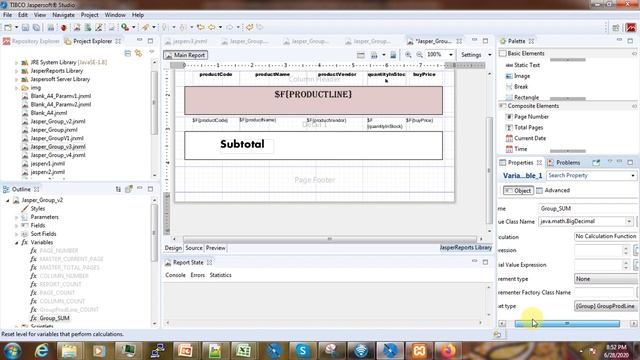Open Firefox from the taskbar
The width and height of the screenshot is (640, 360).
click(x=448, y=351)
